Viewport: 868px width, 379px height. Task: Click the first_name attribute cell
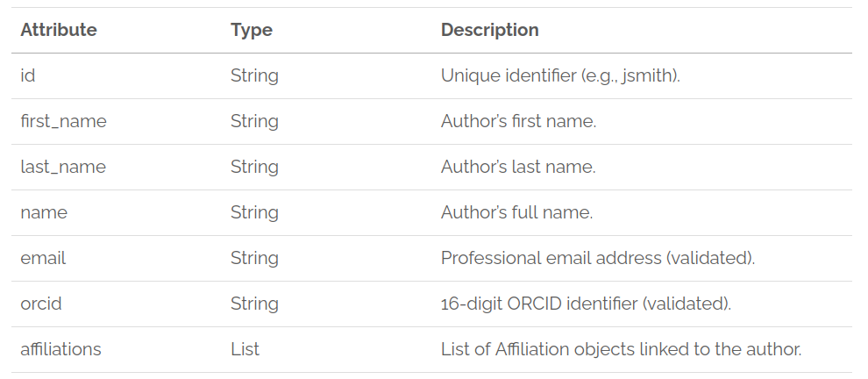pos(63,121)
